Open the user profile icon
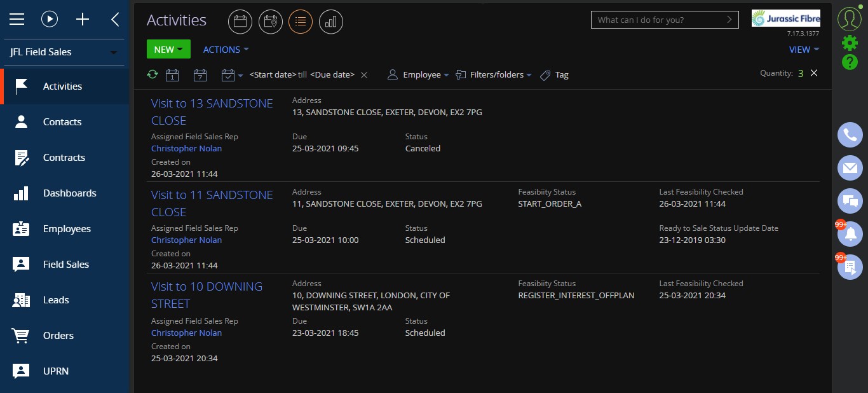This screenshot has width=868, height=393. tap(850, 19)
